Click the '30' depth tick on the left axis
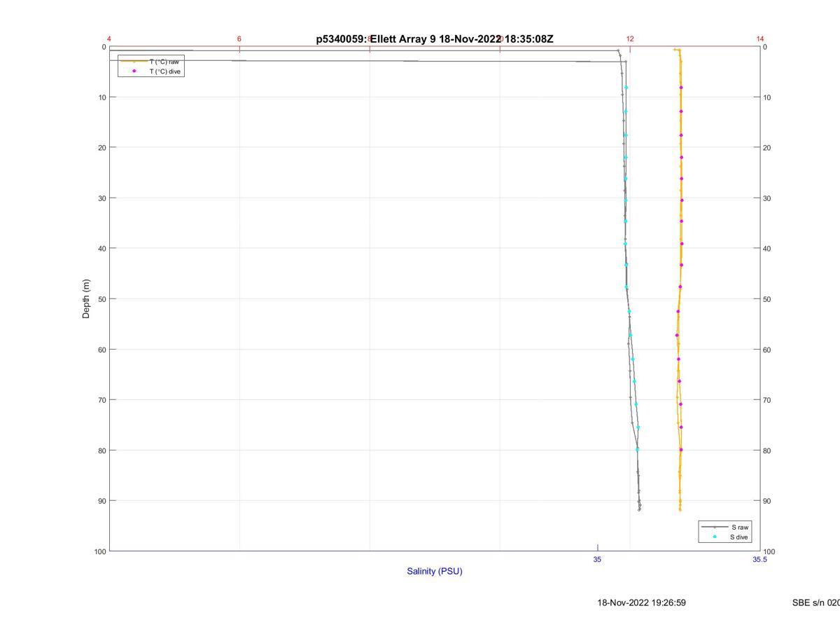The image size is (840, 620). pos(102,198)
